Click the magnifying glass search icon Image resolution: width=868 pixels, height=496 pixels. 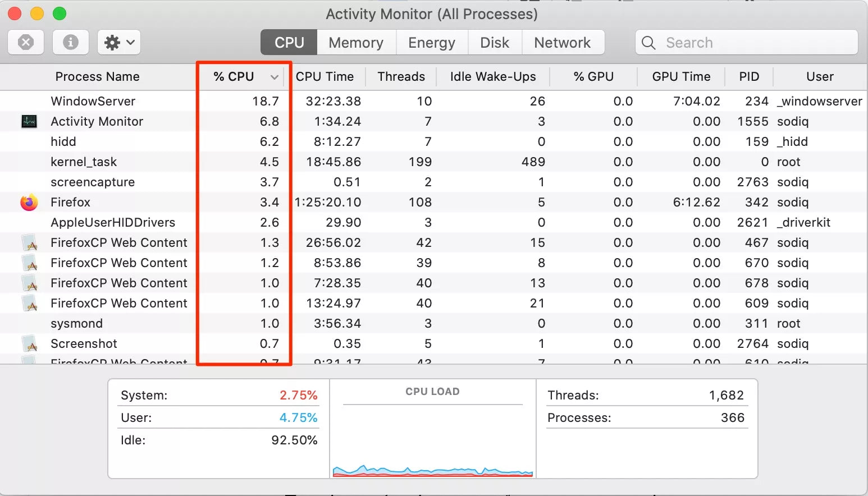pyautogui.click(x=648, y=43)
